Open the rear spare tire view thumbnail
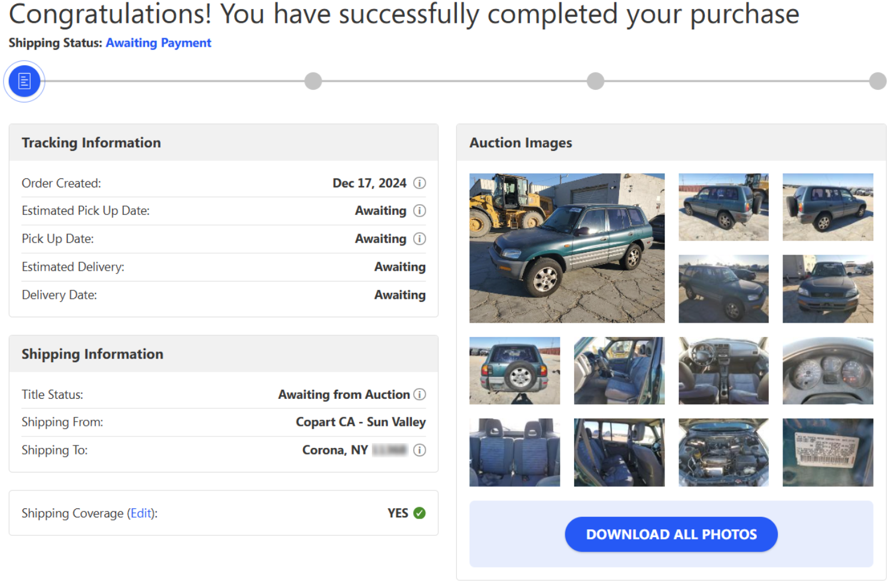This screenshot has height=588, width=894. (x=514, y=371)
